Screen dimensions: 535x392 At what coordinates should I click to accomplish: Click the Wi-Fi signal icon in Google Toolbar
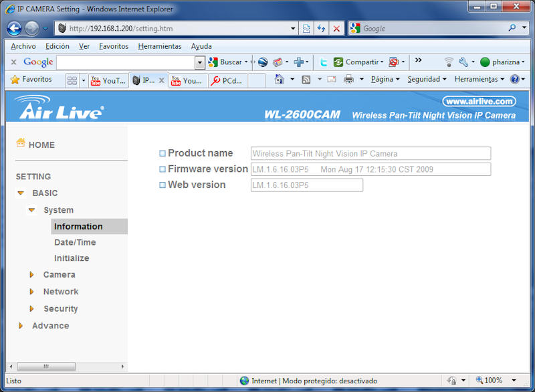point(449,62)
